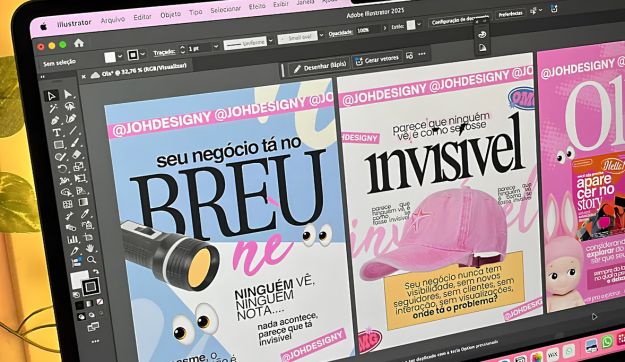The image size is (625, 362).
Task: Click the Gerar vetores button
Action: [377, 60]
